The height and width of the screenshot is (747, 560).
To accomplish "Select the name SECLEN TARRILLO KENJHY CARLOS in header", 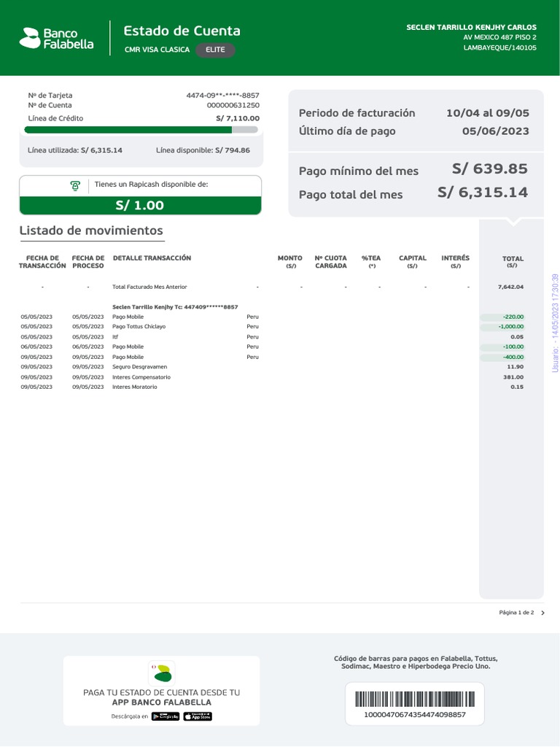I will coord(472,27).
